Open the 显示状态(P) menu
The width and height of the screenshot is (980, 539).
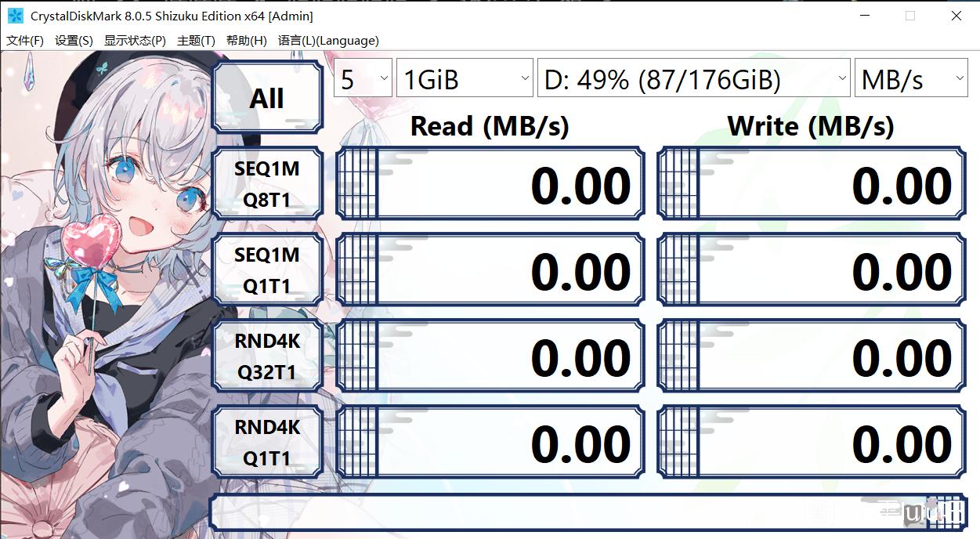(x=135, y=41)
